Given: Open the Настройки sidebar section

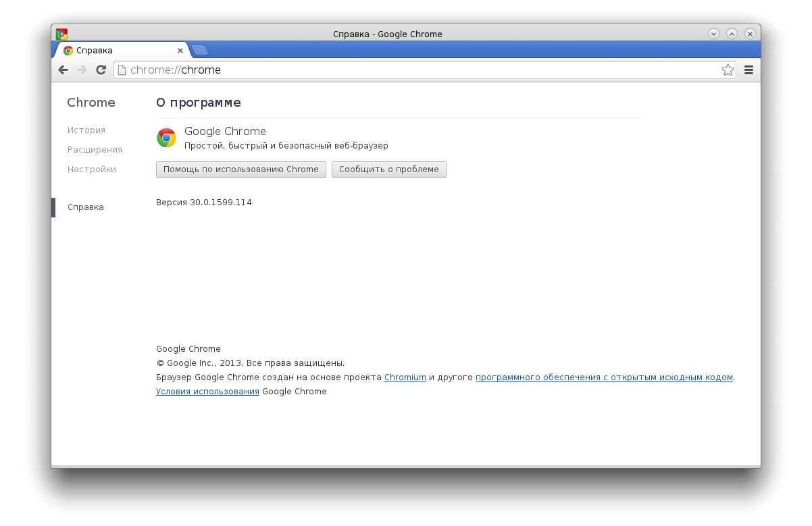Looking at the screenshot, I should click(x=91, y=169).
